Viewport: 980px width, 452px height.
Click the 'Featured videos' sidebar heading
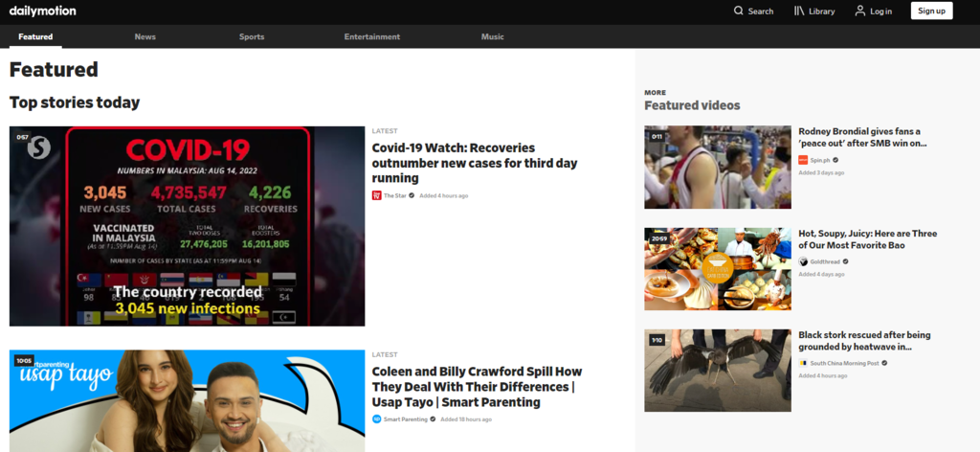click(692, 105)
